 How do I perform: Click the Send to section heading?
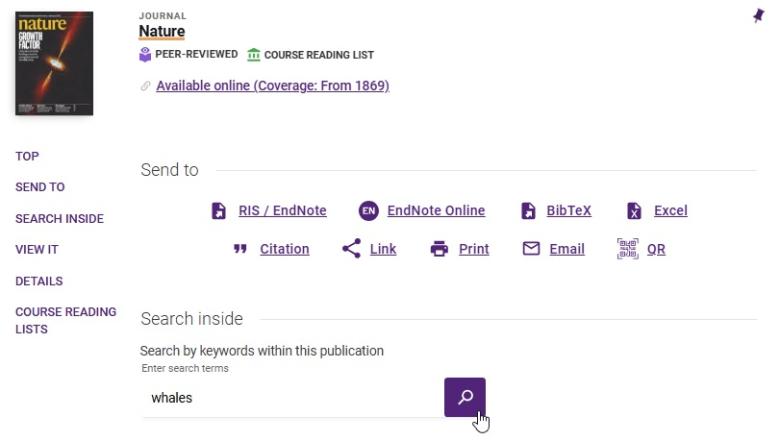coord(170,170)
